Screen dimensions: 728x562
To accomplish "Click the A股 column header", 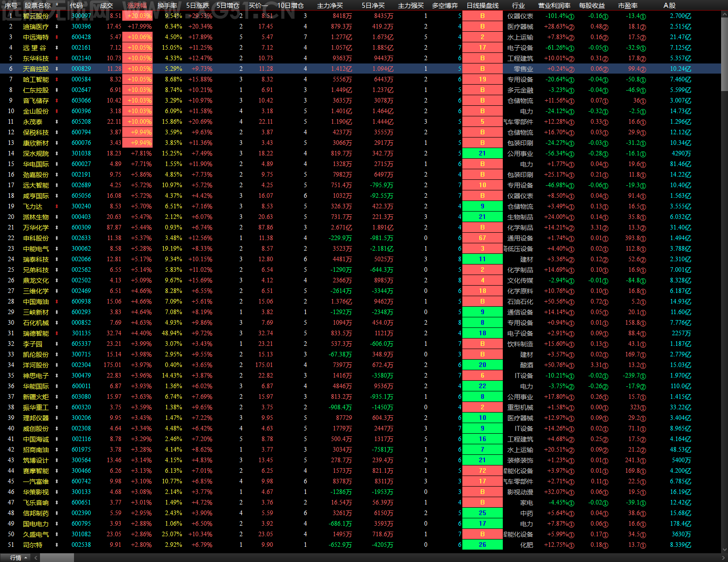I will [x=670, y=6].
